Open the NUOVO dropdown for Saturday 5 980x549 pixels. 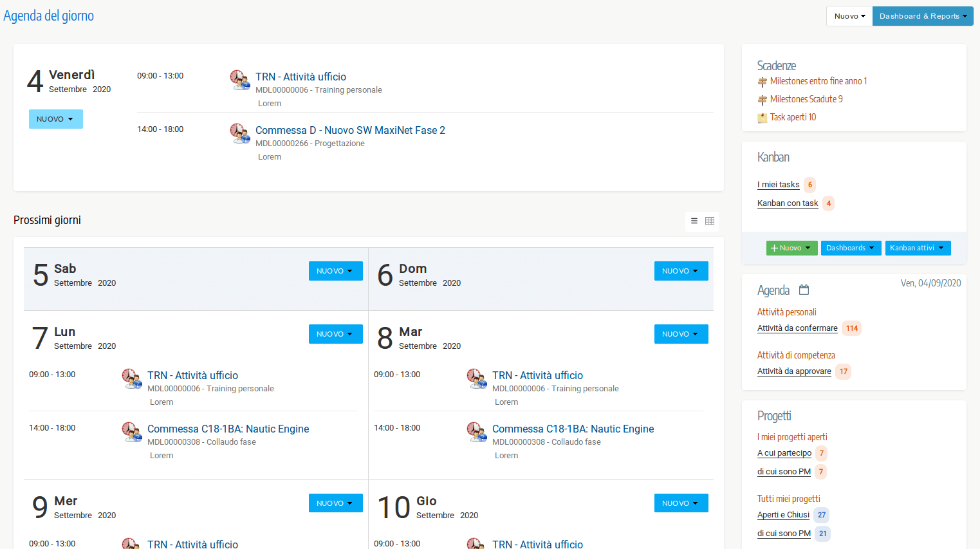tap(335, 270)
